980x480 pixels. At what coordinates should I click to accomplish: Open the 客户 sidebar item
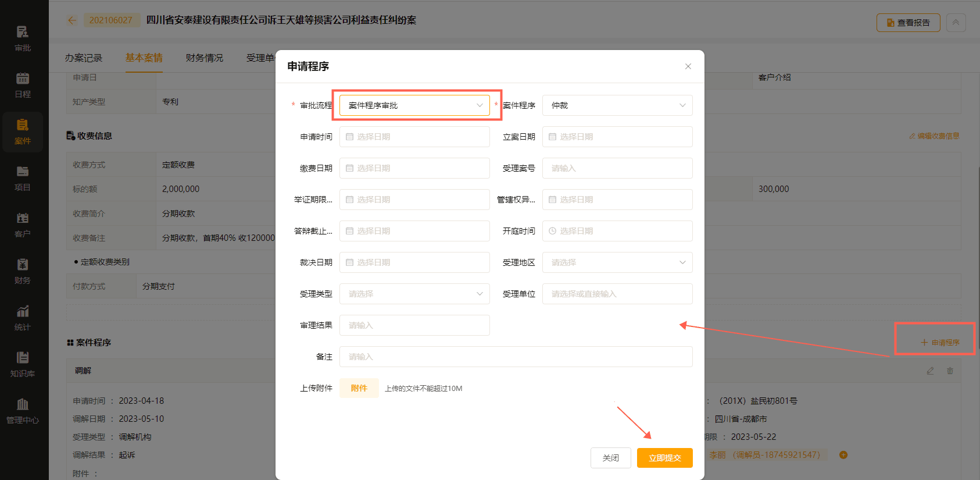point(23,225)
